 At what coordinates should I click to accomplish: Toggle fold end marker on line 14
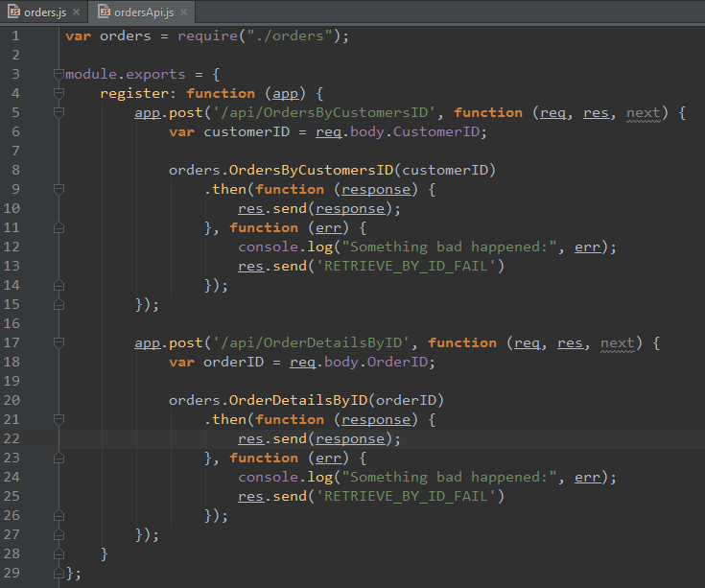tap(59, 285)
